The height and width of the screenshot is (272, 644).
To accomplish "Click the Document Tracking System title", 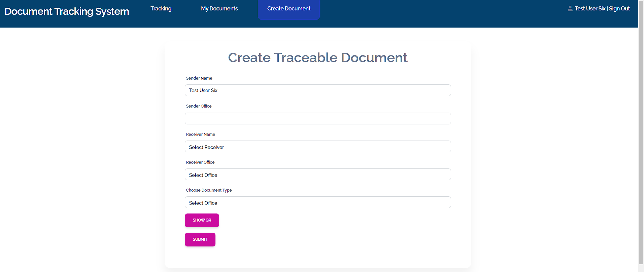I will coord(67,11).
